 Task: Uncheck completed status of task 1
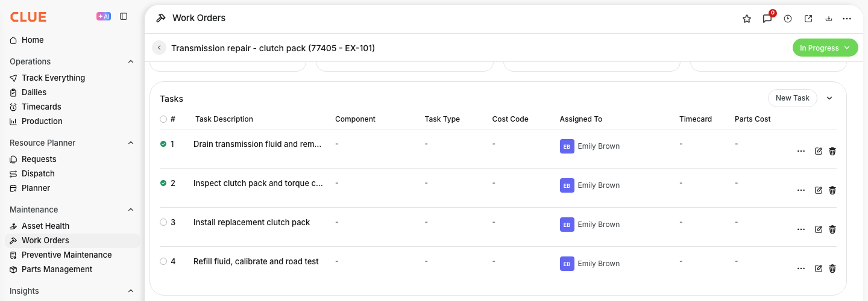click(x=163, y=144)
